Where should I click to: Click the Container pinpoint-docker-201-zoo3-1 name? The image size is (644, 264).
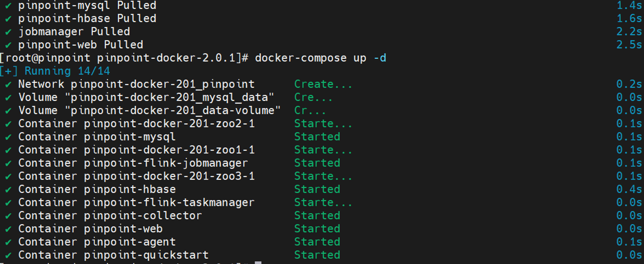pos(136,176)
